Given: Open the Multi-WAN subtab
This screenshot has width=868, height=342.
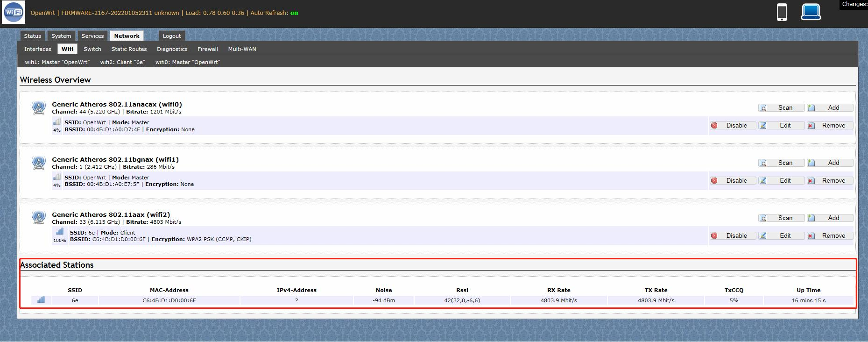Looking at the screenshot, I should pyautogui.click(x=242, y=49).
